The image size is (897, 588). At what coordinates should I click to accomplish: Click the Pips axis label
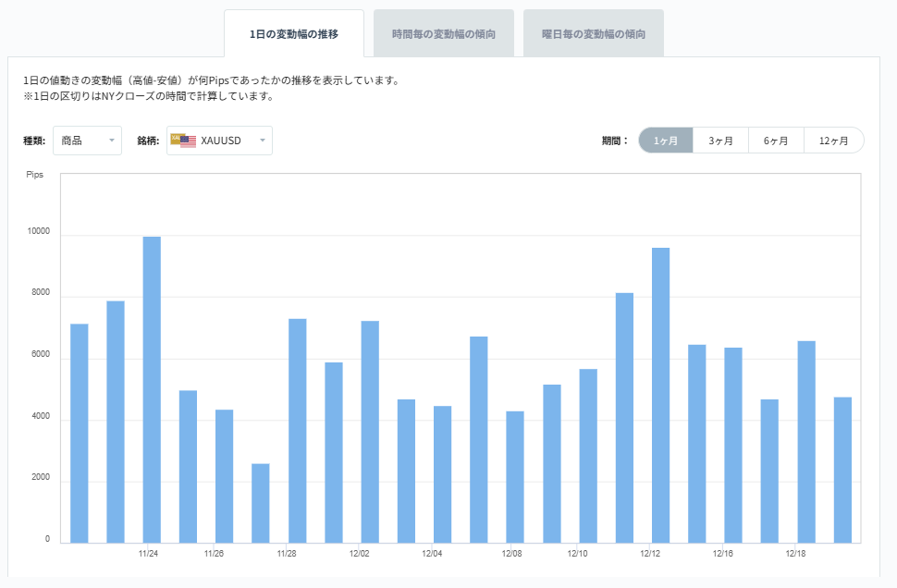tap(34, 175)
